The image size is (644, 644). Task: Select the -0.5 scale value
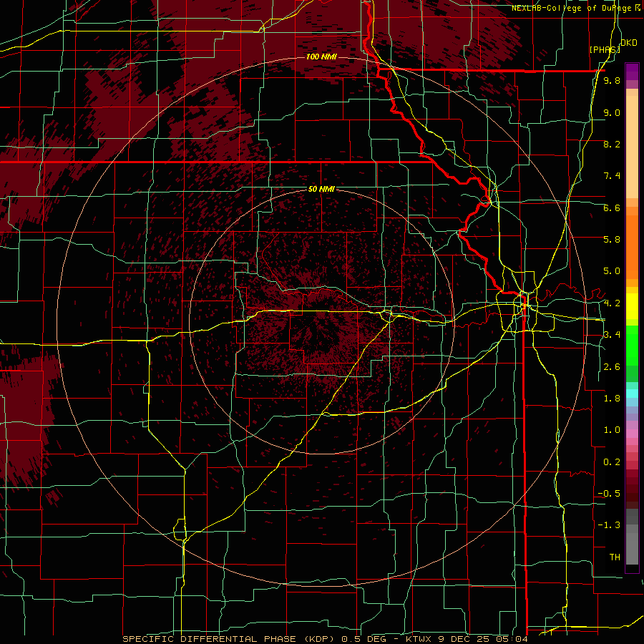pos(609,494)
